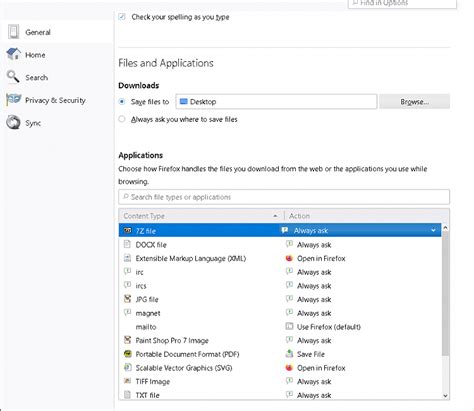Select the DOCX file row
The height and width of the screenshot is (411, 474).
pyautogui.click(x=280, y=245)
